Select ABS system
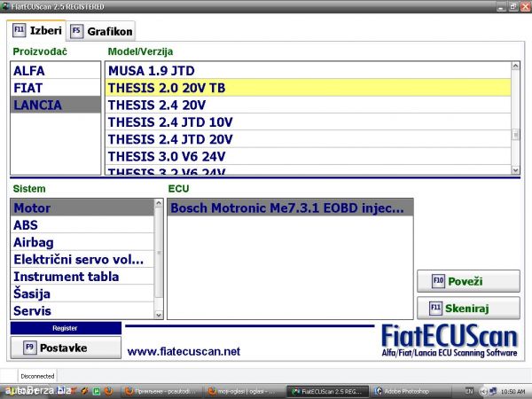Viewport: 532px width, 399px height. (x=82, y=224)
